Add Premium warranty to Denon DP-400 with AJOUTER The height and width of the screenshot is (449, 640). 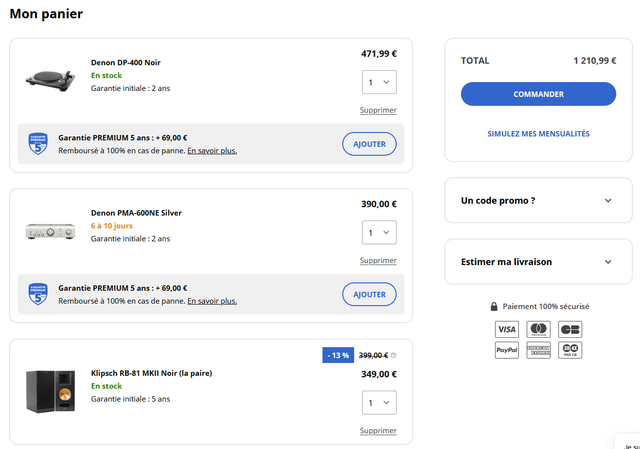point(369,144)
